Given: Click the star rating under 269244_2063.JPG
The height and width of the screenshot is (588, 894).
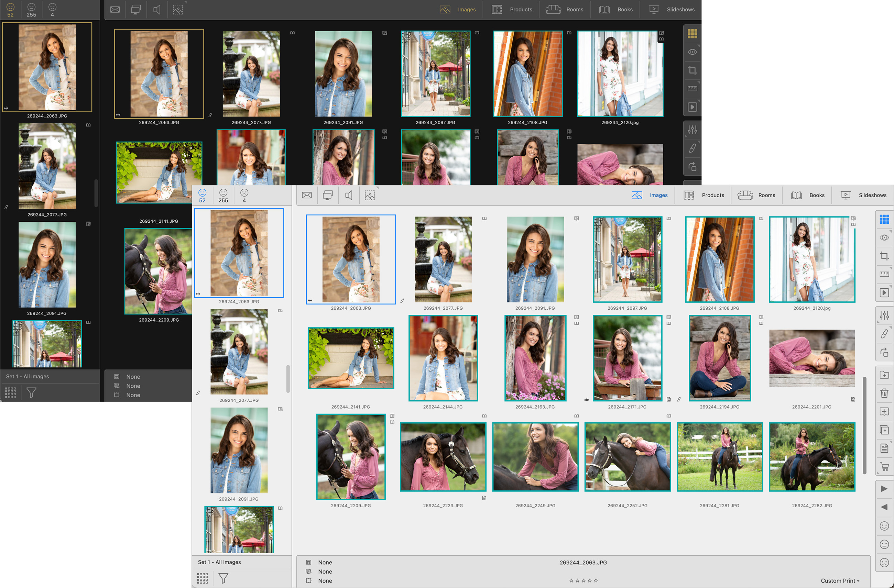Looking at the screenshot, I should click(x=583, y=580).
